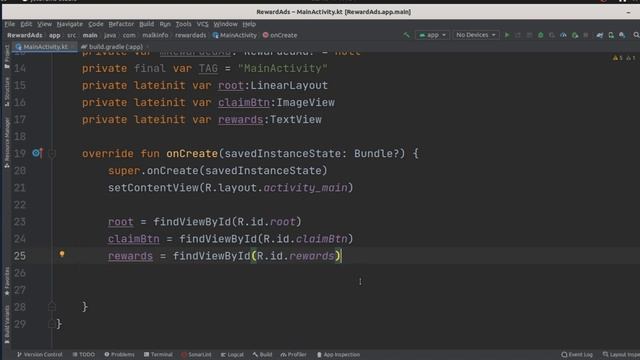Open the Run menu
The height and width of the screenshot is (360, 640).
[165, 24]
